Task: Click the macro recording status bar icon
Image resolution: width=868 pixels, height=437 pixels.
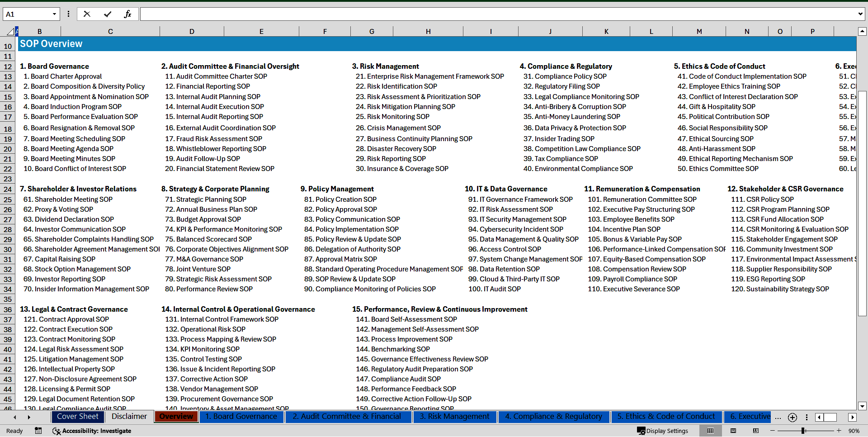Action: tap(38, 431)
